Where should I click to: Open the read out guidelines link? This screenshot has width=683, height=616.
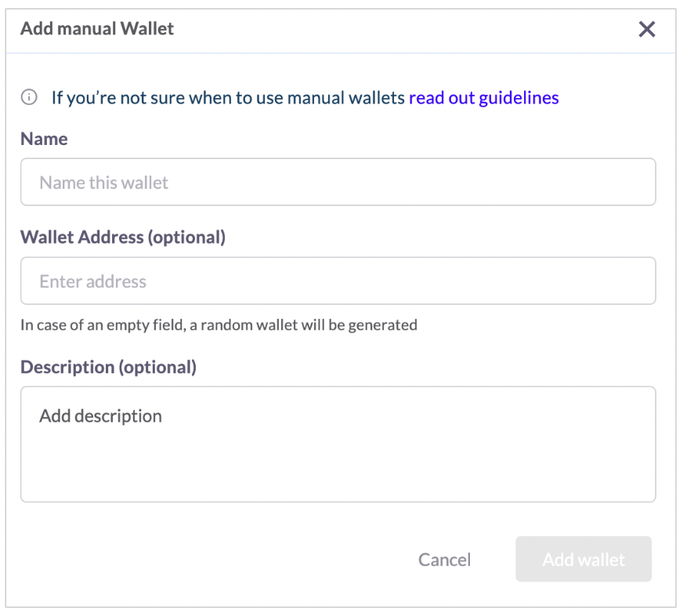(x=483, y=98)
